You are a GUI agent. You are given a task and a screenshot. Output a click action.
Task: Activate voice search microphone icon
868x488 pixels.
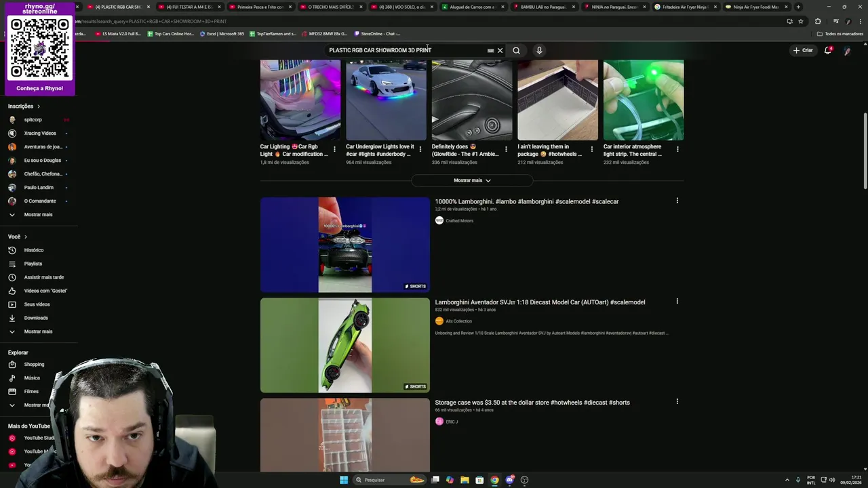[539, 50]
